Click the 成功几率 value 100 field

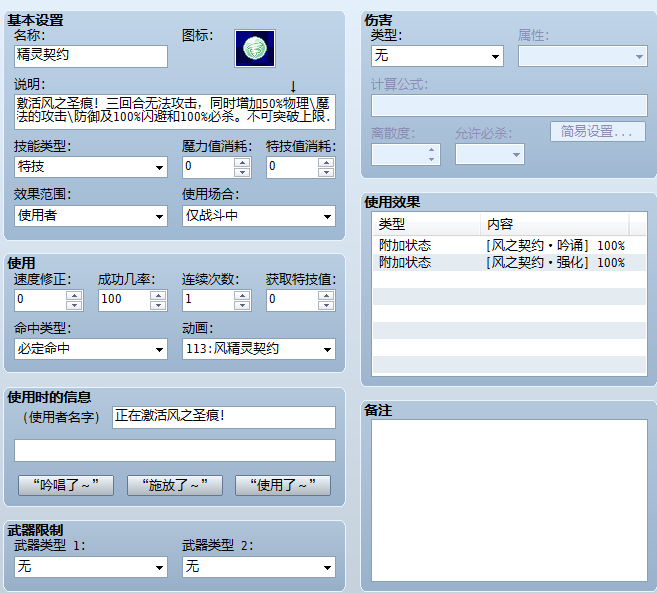124,300
